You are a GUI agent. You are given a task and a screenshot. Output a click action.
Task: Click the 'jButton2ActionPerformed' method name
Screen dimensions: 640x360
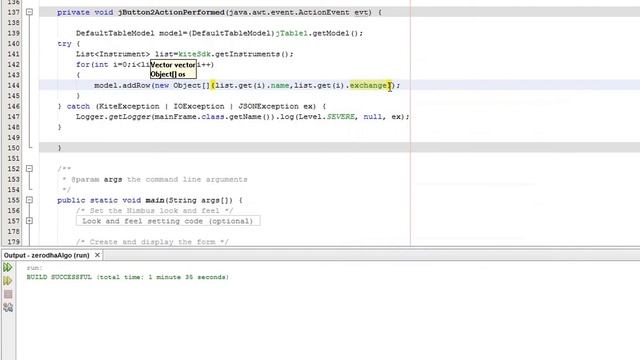[171, 12]
